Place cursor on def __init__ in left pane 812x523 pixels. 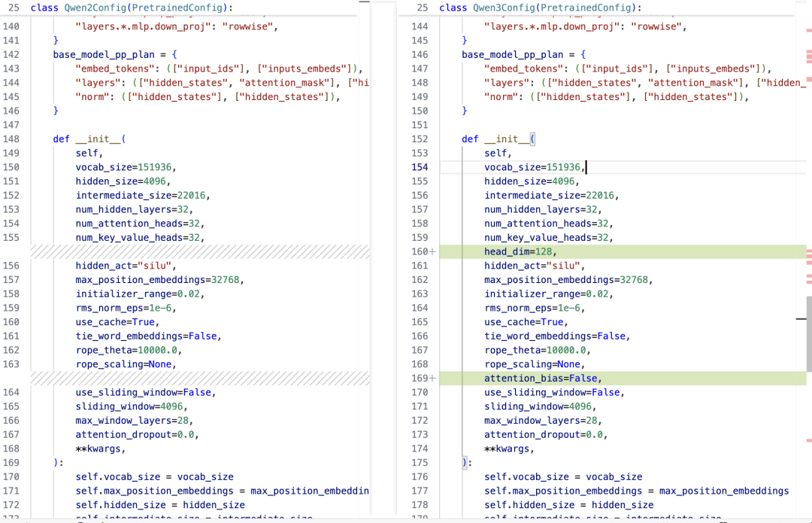point(89,139)
